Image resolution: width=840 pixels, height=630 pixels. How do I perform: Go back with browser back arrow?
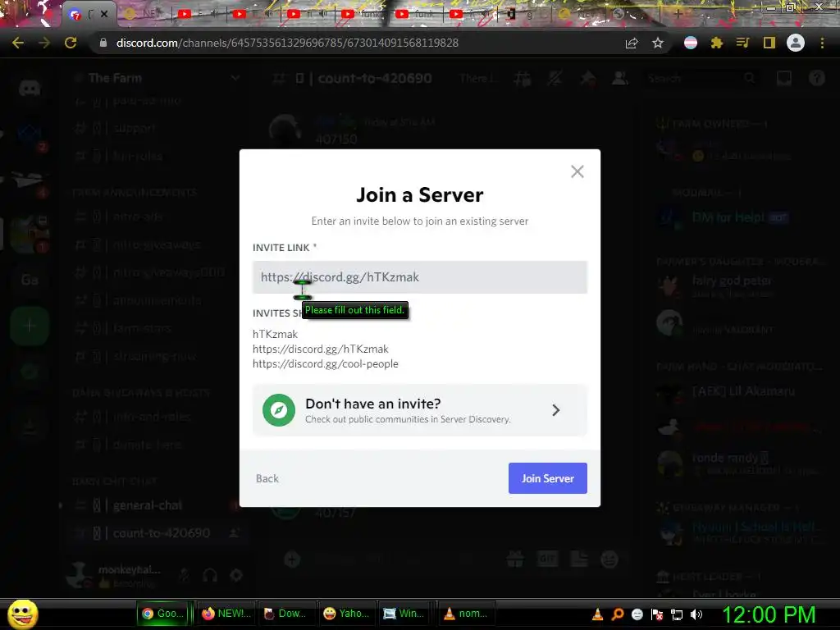pos(18,43)
